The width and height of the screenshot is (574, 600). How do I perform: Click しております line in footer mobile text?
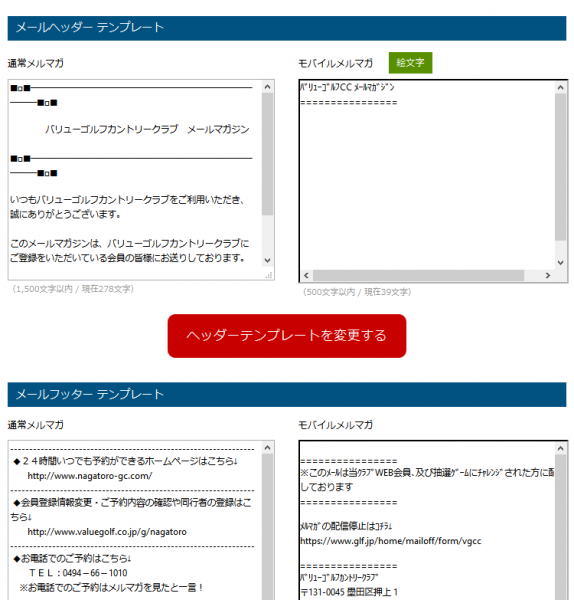pyautogui.click(x=326, y=487)
